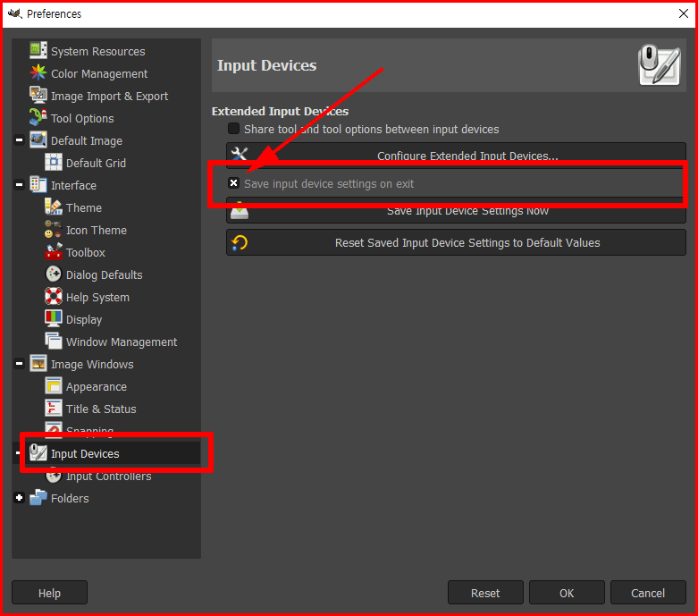
Task: Click the Default Grid icon
Action: [54, 162]
